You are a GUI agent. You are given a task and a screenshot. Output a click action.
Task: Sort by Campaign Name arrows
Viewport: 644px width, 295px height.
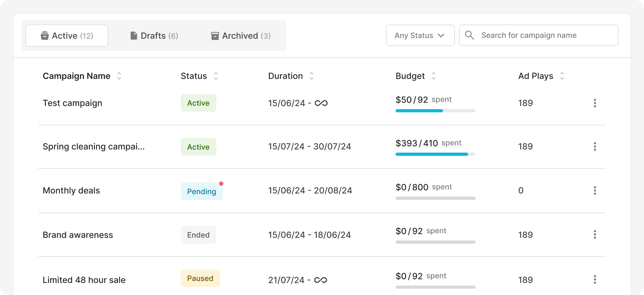point(119,76)
